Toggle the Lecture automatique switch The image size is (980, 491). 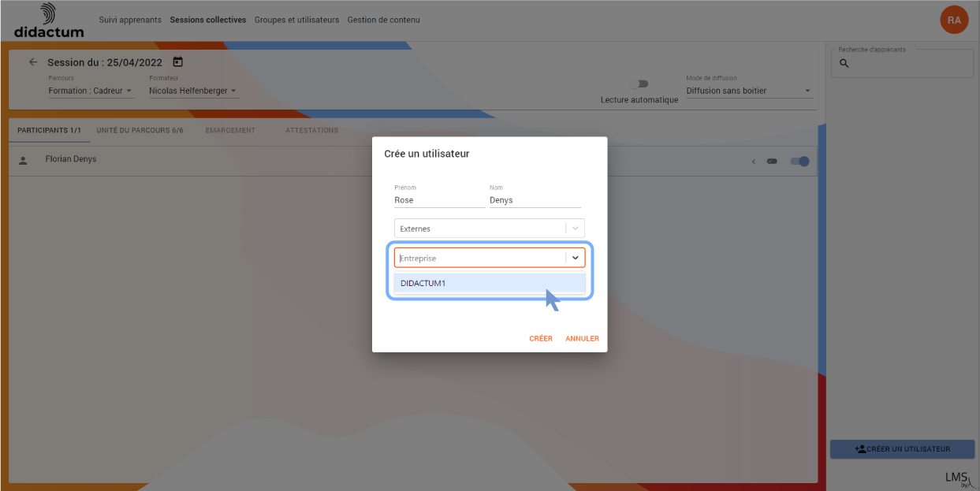(639, 84)
